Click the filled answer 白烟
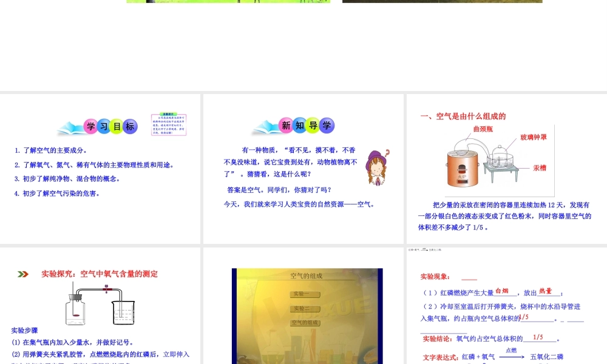The height and width of the screenshot is (364, 607). [502, 291]
